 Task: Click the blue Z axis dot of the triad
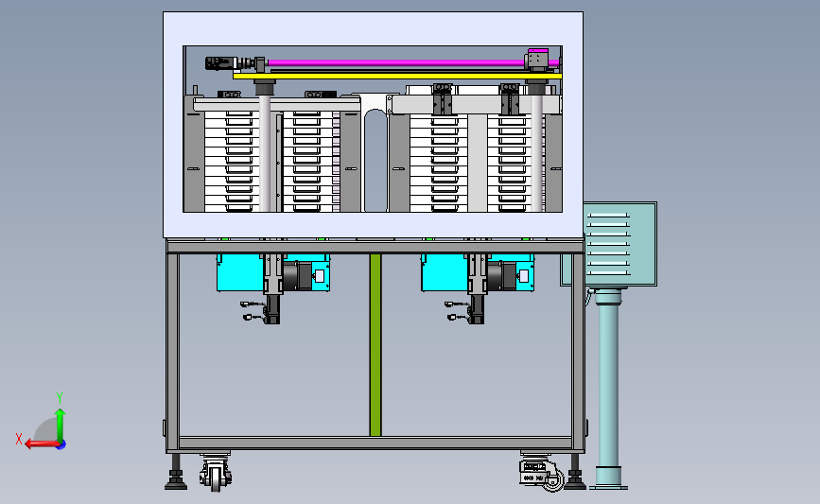tap(61, 444)
